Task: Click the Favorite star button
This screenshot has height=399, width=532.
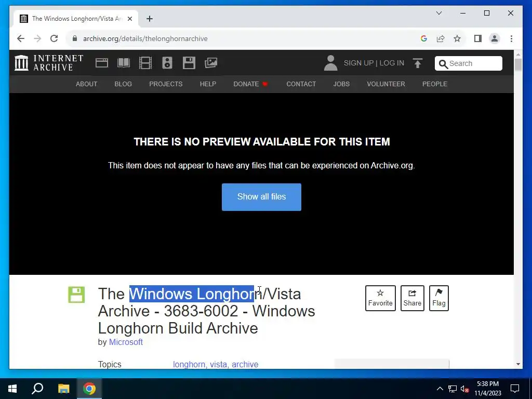Action: [x=380, y=298]
